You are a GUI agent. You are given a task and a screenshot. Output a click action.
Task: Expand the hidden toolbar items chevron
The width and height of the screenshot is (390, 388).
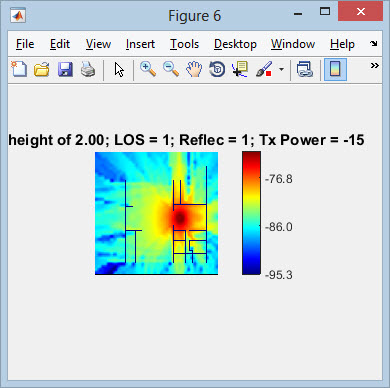pos(375,65)
